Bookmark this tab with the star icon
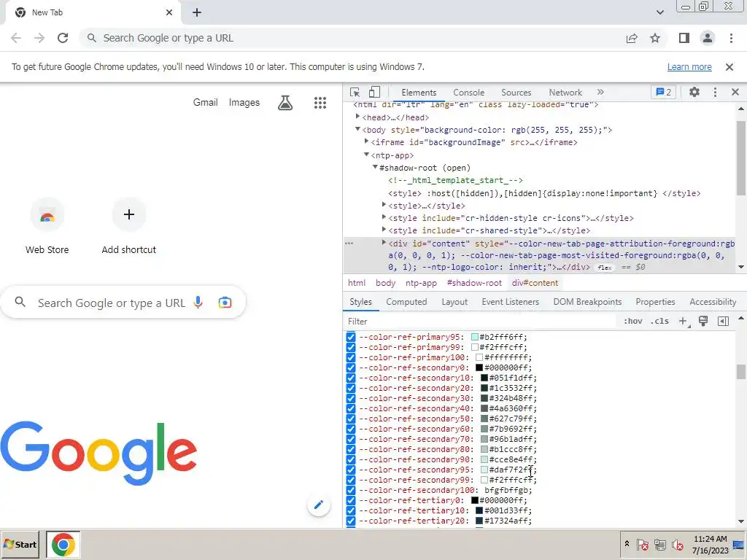 pos(655,38)
